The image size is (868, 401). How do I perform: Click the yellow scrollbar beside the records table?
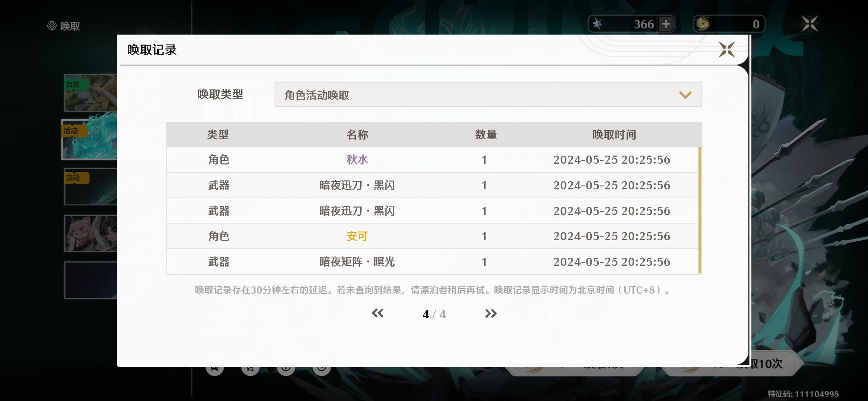(700, 210)
